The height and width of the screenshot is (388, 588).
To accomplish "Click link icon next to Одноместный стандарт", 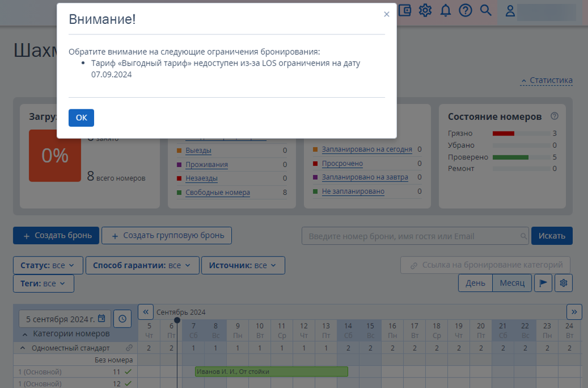I will point(129,348).
